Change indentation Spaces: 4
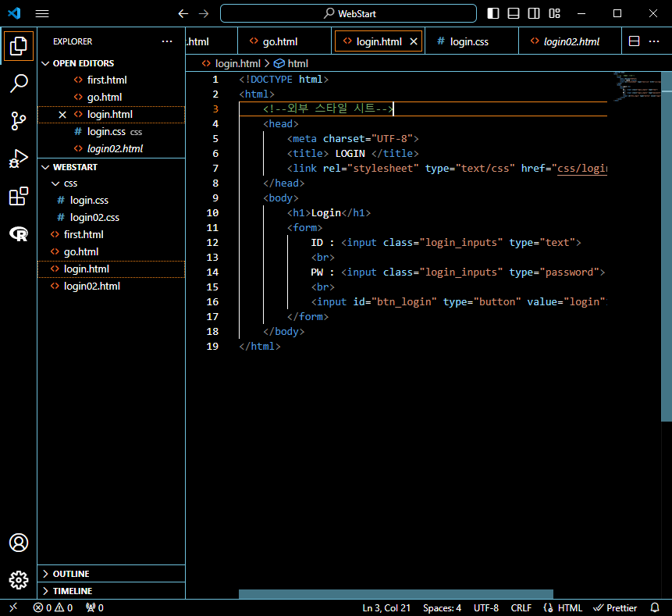 (x=442, y=607)
